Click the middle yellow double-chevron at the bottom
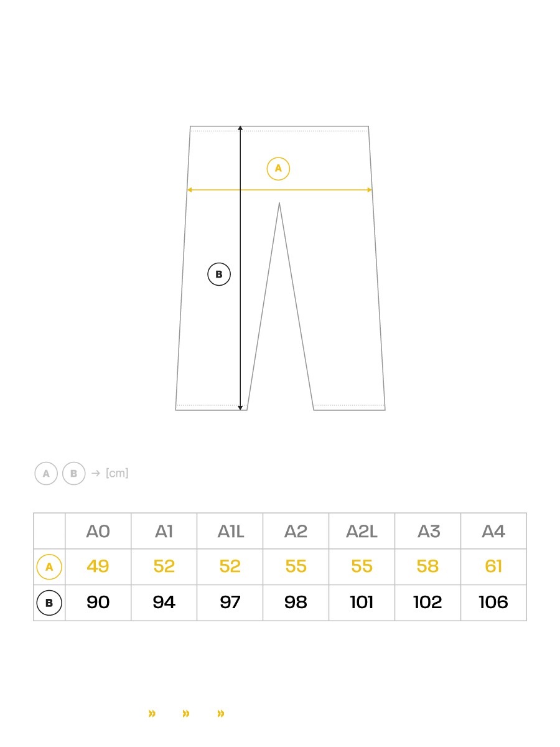Image resolution: width=560 pixels, height=747 pixels. 186,713
